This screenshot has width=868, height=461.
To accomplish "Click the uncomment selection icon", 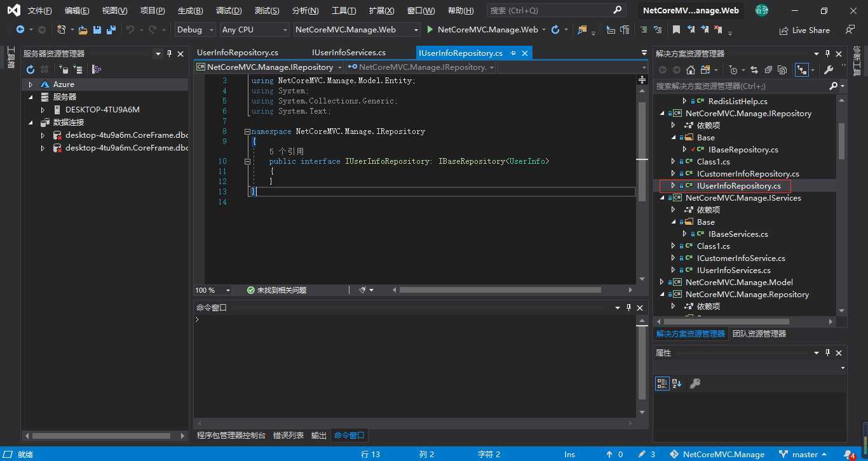I will 658,30.
